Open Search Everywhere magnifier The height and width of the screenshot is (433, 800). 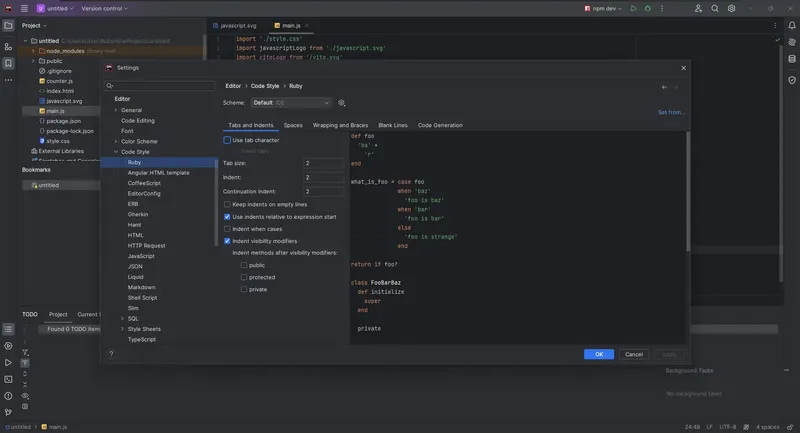(715, 9)
